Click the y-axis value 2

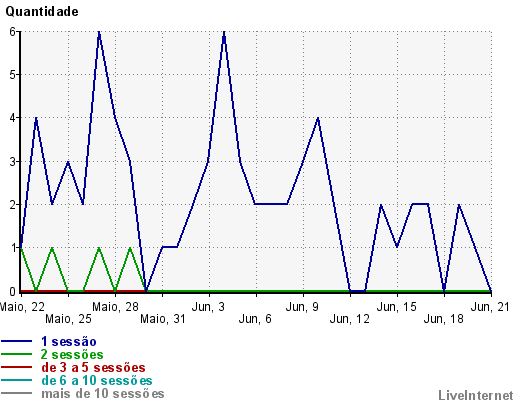click(x=12, y=205)
